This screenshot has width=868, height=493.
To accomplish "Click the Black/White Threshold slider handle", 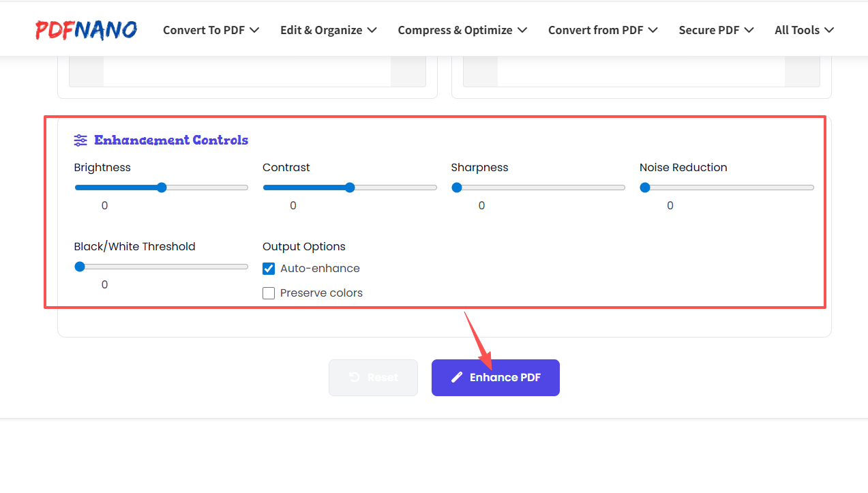I will click(x=80, y=267).
